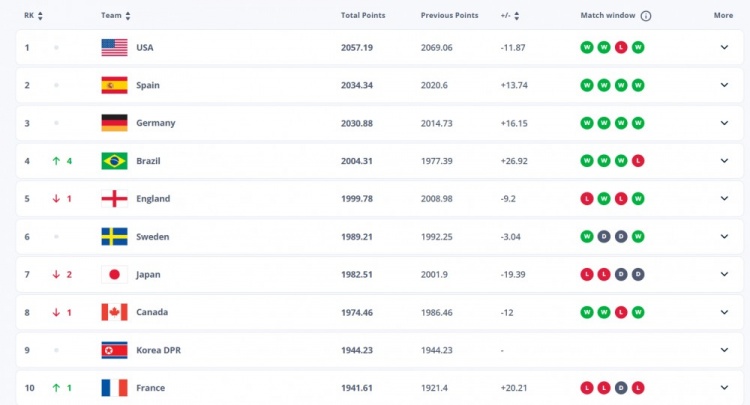Open the Germany team link
750x405 pixels.
click(155, 123)
